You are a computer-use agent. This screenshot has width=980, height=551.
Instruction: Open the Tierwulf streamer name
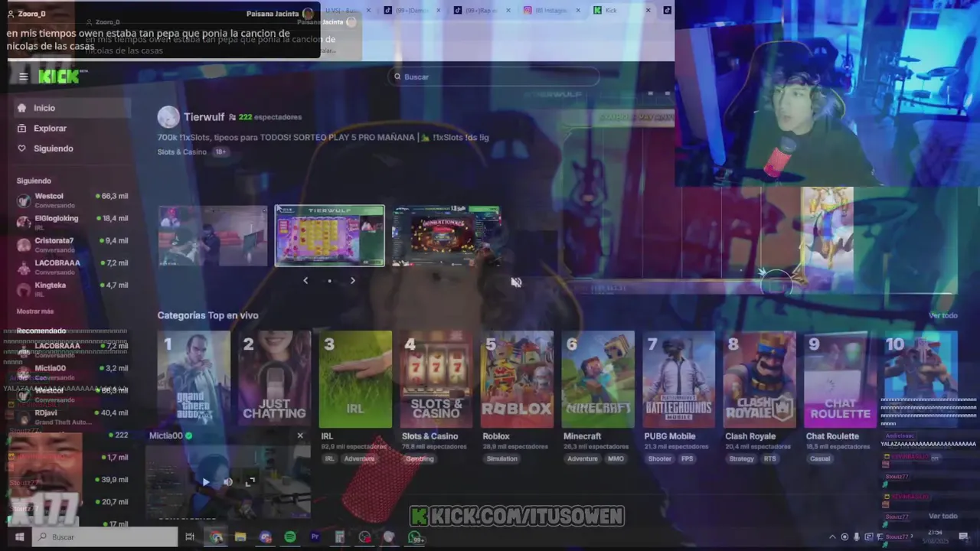pyautogui.click(x=204, y=117)
